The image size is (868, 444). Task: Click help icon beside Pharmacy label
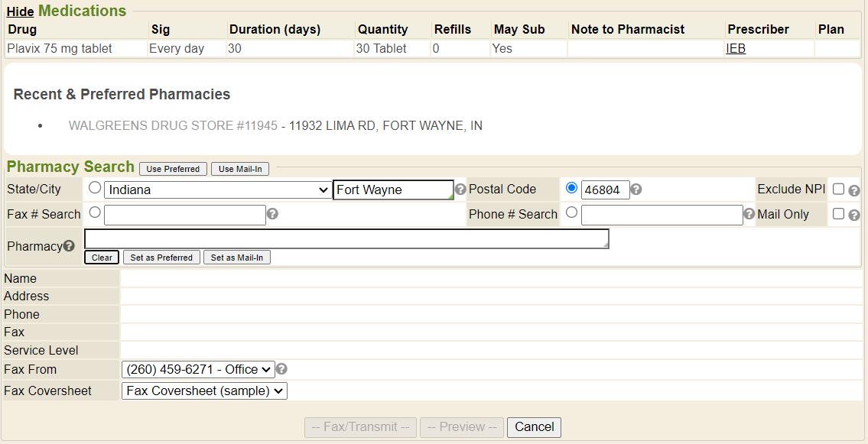69,246
